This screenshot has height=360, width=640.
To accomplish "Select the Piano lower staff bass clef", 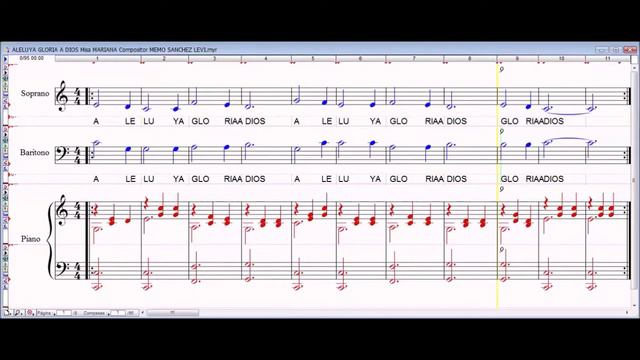I will tap(62, 269).
